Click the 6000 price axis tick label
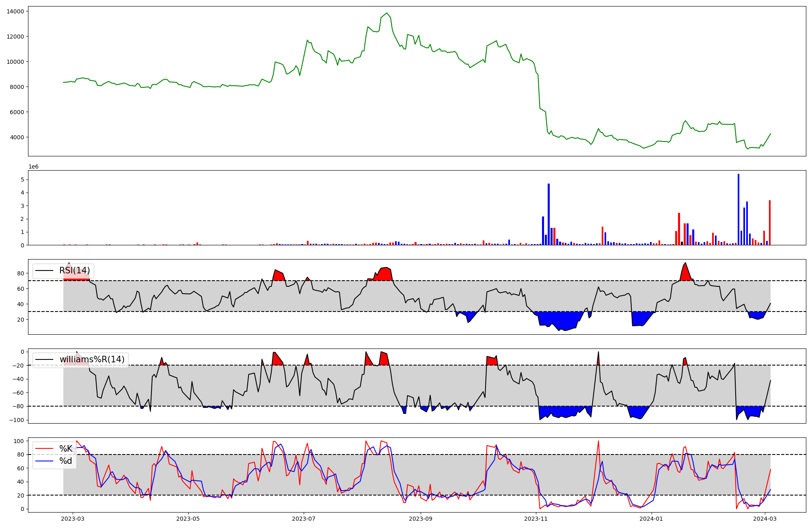 pos(17,112)
